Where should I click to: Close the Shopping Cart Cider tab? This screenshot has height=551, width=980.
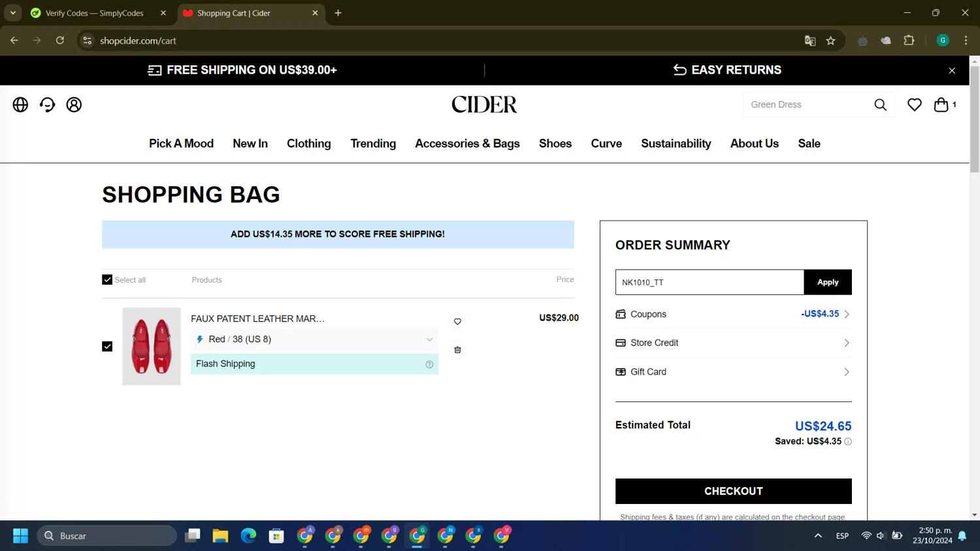pos(315,13)
